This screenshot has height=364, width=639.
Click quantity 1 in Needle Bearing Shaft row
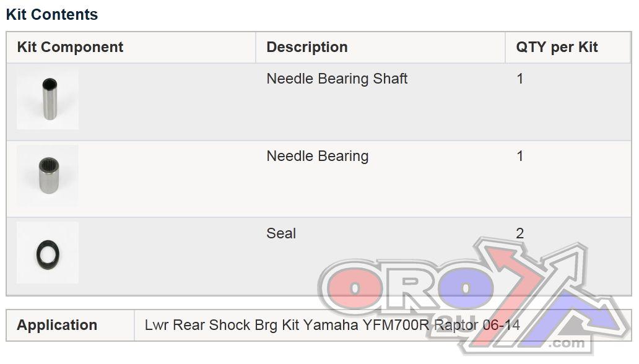[x=520, y=79]
